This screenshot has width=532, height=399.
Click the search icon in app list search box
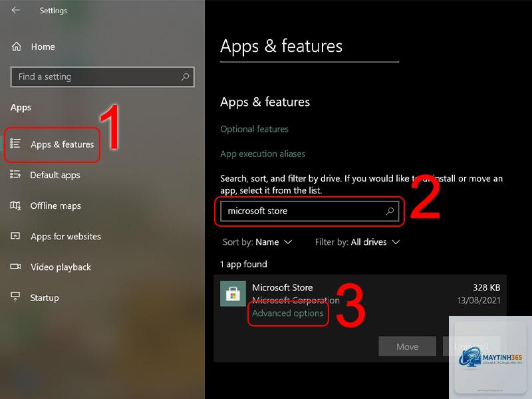click(390, 211)
